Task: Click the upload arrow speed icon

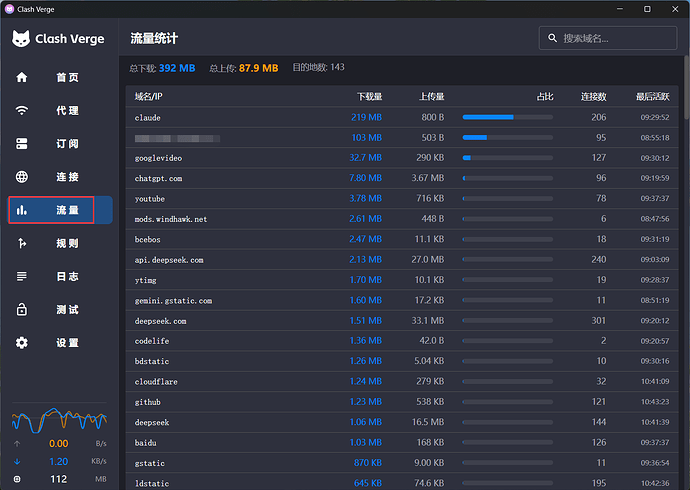Action: point(17,444)
